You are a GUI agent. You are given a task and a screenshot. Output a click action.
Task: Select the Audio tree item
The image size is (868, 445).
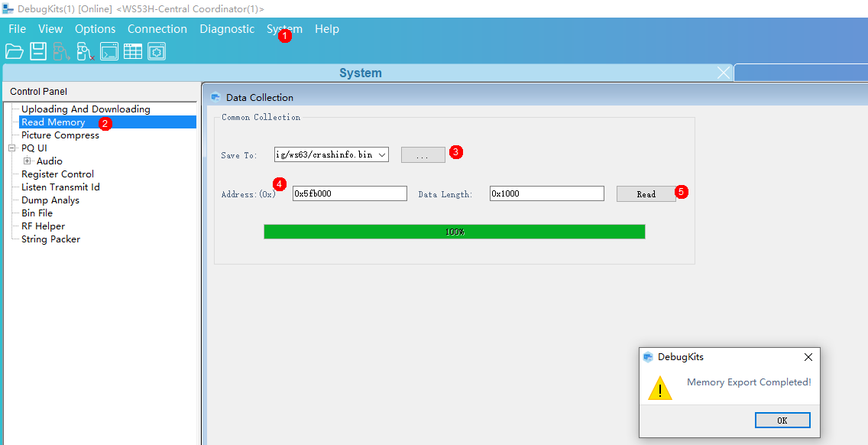coord(49,161)
